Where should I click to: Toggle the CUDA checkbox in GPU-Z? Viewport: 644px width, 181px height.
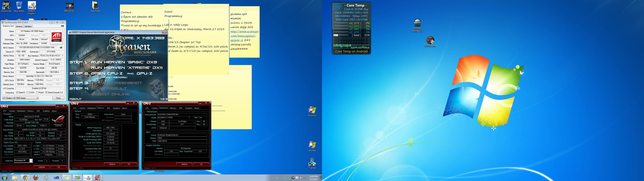28,93
